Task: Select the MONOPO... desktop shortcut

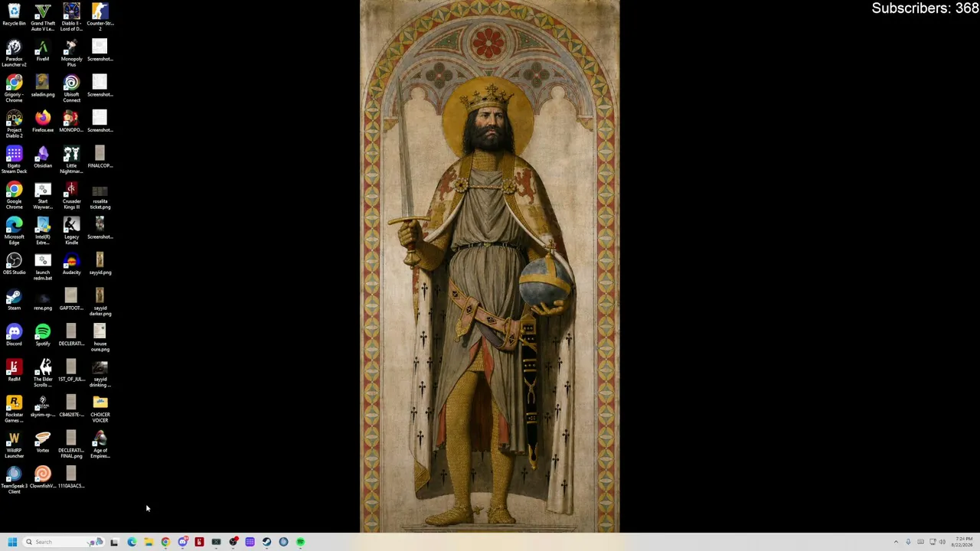Action: coord(71,122)
